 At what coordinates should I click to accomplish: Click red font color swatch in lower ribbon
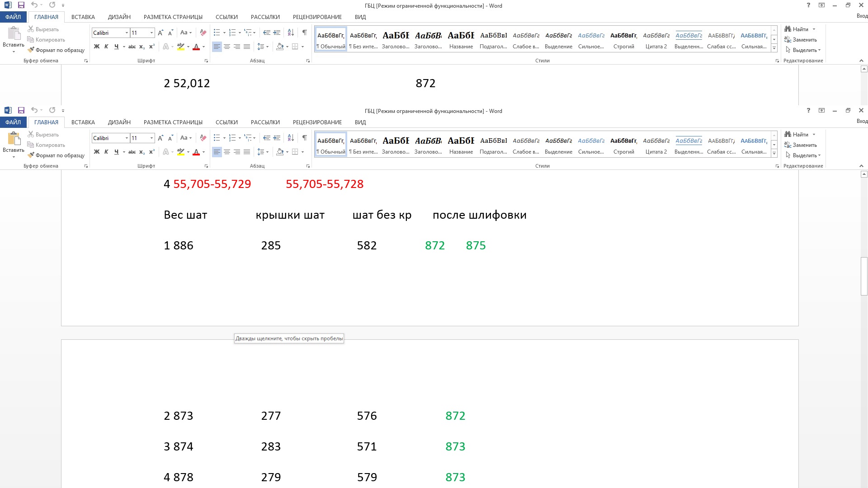[196, 152]
